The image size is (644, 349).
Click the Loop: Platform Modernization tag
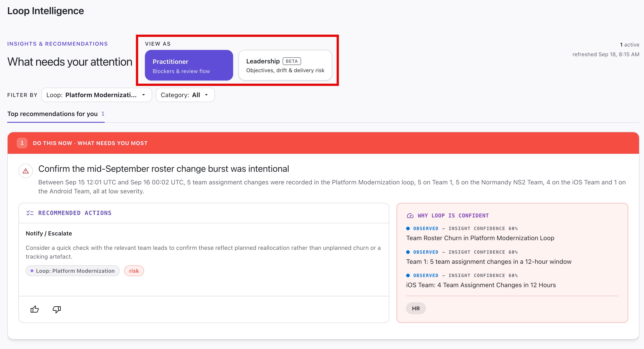click(72, 271)
